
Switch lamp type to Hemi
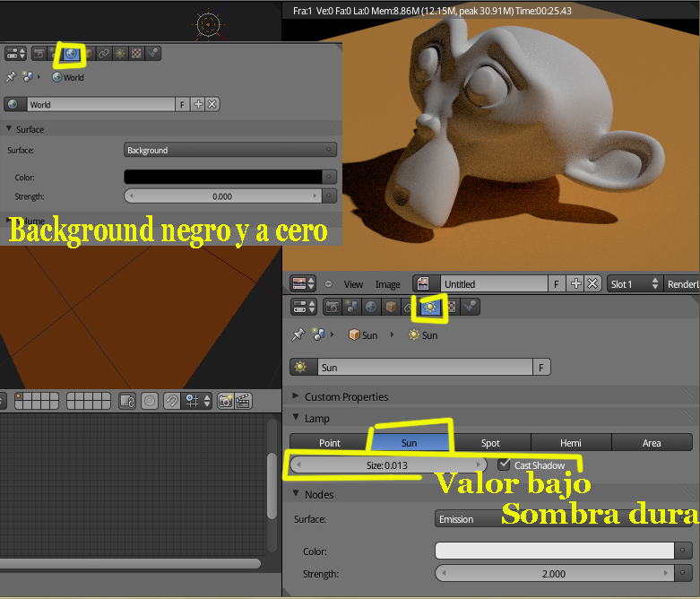pos(571,442)
